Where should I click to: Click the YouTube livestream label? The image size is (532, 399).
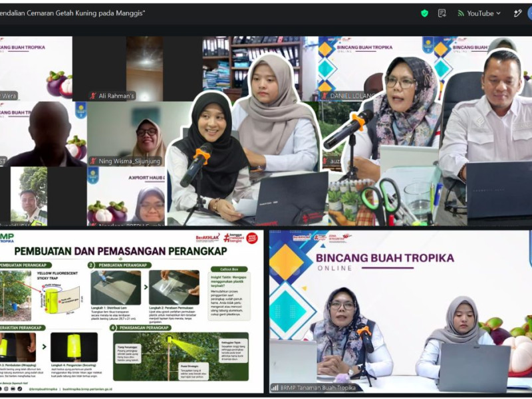pos(480,13)
